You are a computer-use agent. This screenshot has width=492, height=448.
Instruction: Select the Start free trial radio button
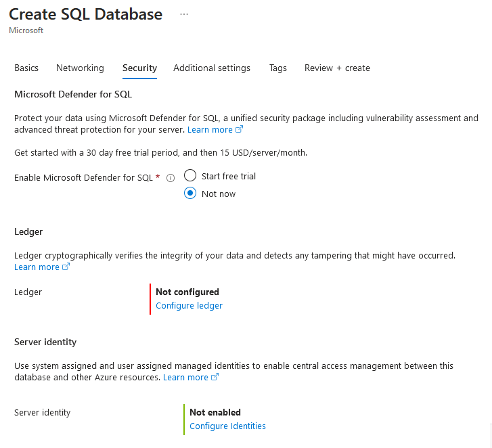[190, 175]
